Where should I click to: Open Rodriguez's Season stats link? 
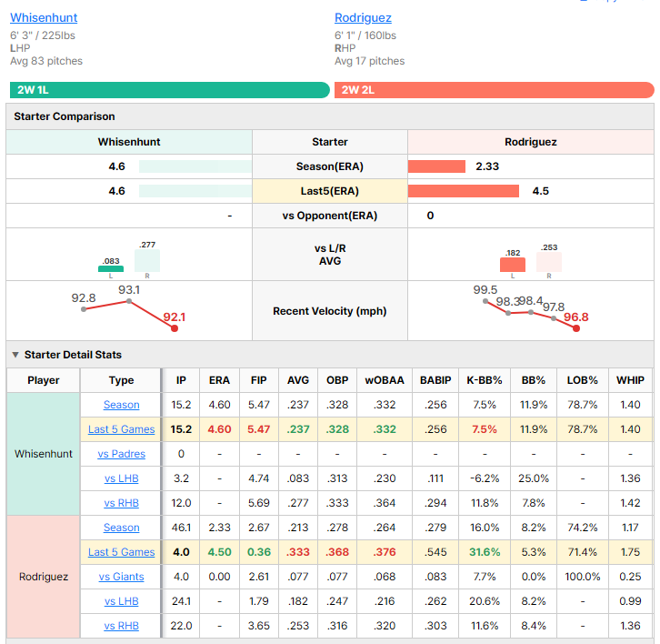(x=121, y=528)
